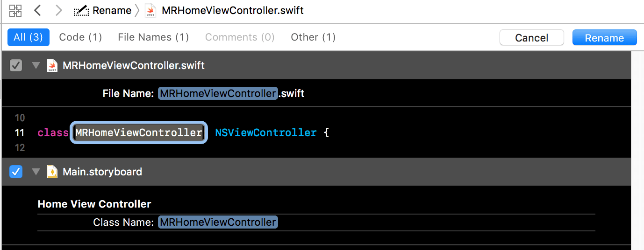644x250 pixels.
Task: Click the Class Name value in Home View Controller
Action: pos(218,222)
